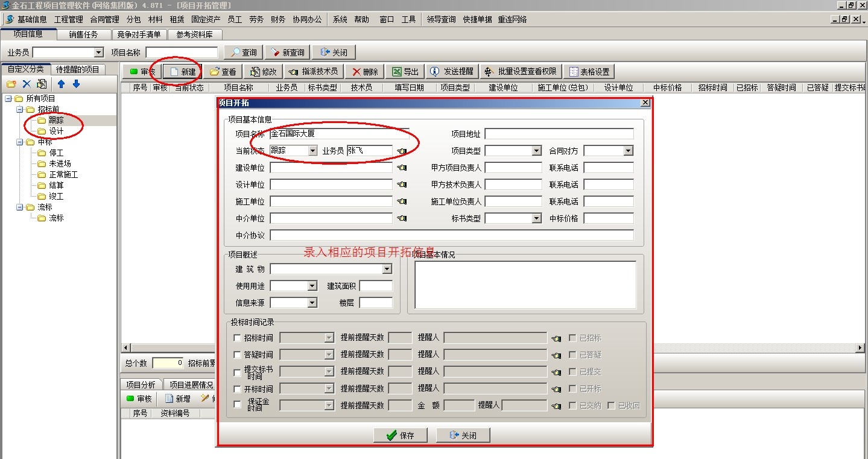Image resolution: width=868 pixels, height=459 pixels.
Task: Click the lookup icon next to 建设单位 field
Action: 402,168
